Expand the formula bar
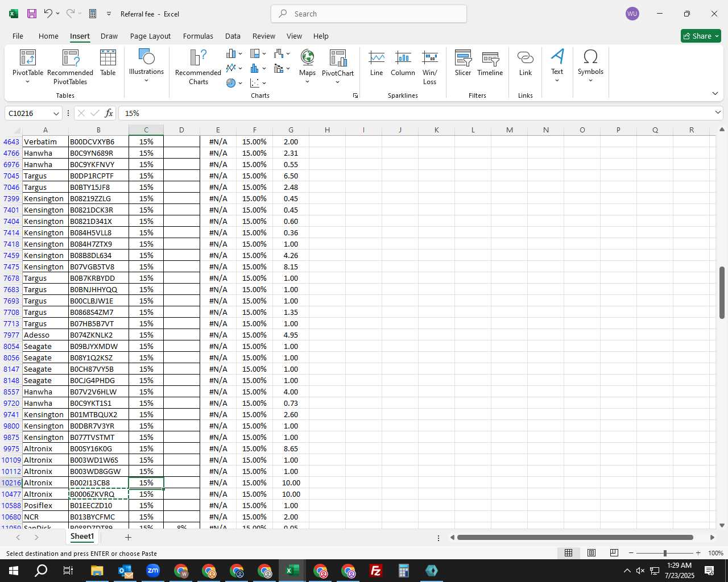Screen dimensions: 728x582 click(x=718, y=113)
